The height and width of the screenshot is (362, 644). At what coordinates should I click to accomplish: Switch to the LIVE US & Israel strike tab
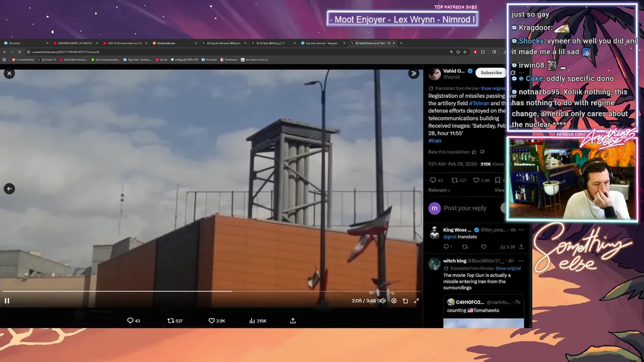(x=125, y=43)
